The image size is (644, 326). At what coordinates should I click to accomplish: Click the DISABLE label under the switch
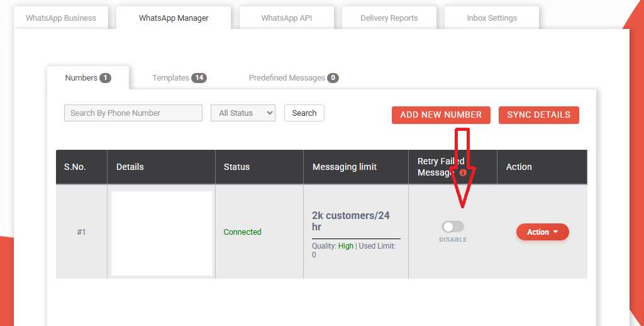pyautogui.click(x=453, y=240)
